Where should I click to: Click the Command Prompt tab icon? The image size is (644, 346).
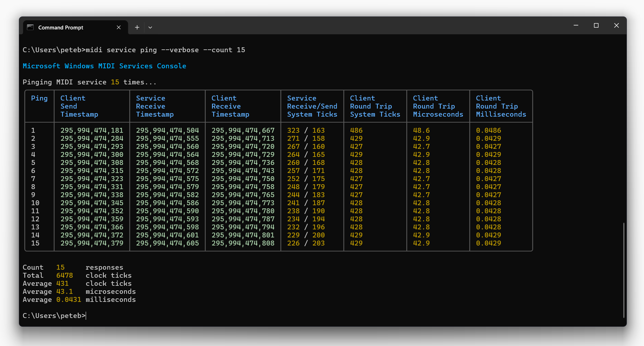tap(30, 27)
